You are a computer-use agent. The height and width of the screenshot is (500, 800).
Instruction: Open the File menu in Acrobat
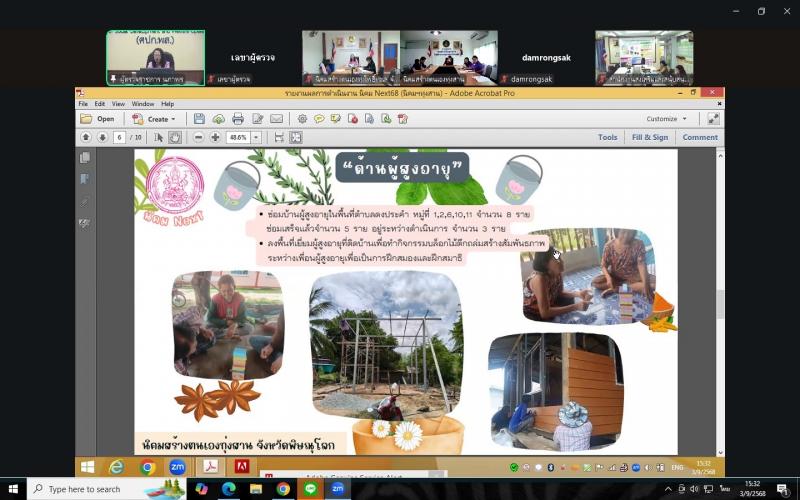point(83,104)
